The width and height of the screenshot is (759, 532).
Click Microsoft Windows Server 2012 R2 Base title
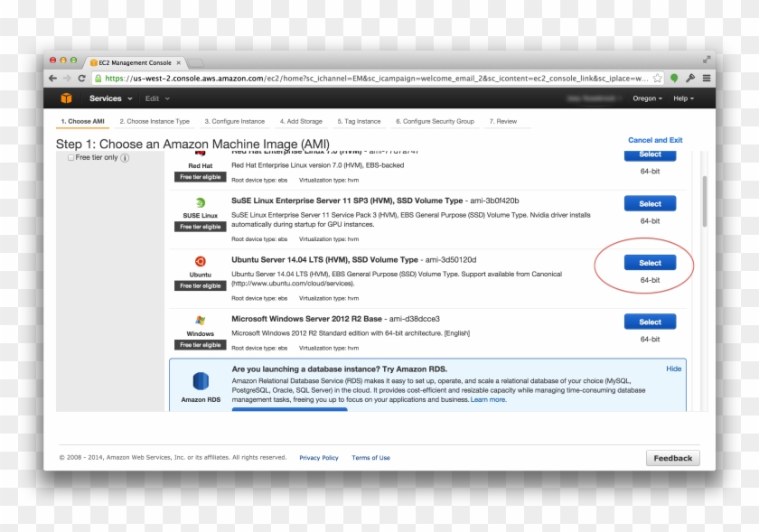(x=307, y=319)
